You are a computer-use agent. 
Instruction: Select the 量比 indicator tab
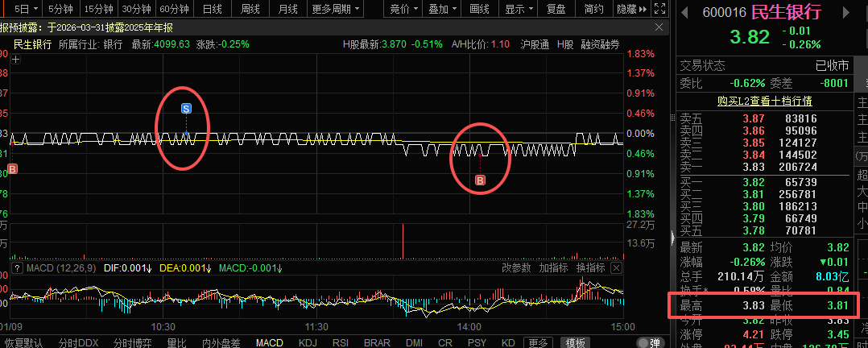176,342
